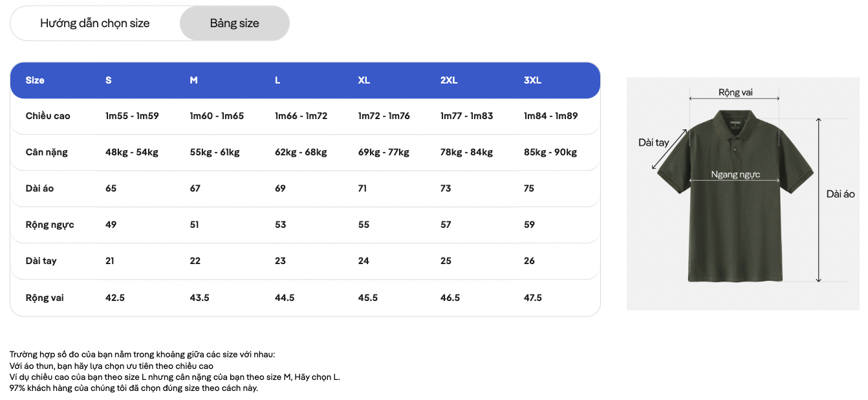
Task: Click the Size header cell
Action: pyautogui.click(x=35, y=80)
